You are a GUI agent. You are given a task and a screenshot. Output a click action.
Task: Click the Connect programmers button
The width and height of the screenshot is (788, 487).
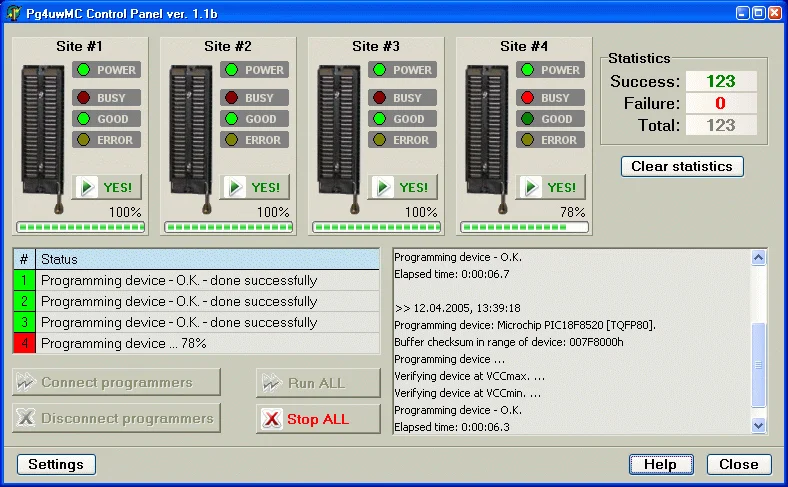click(x=117, y=382)
